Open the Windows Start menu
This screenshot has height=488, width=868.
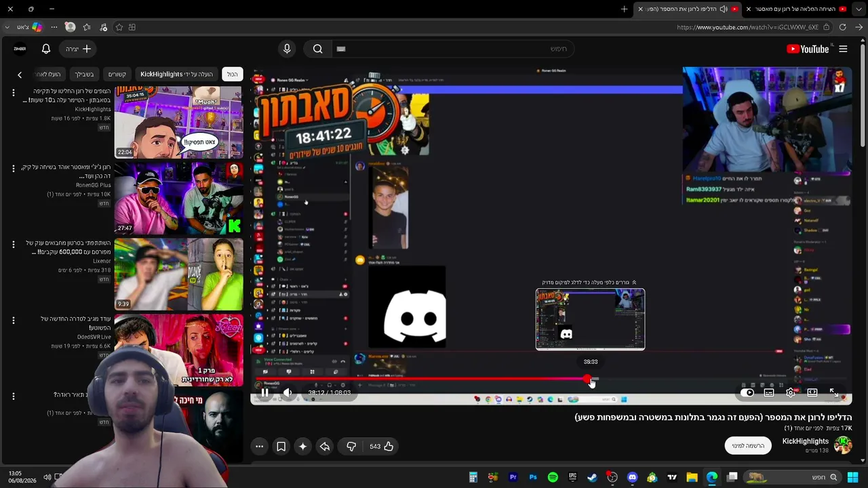click(x=852, y=477)
